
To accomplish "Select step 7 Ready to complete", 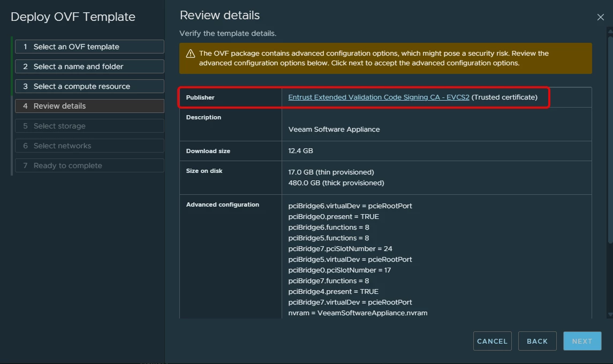I will click(x=89, y=165).
